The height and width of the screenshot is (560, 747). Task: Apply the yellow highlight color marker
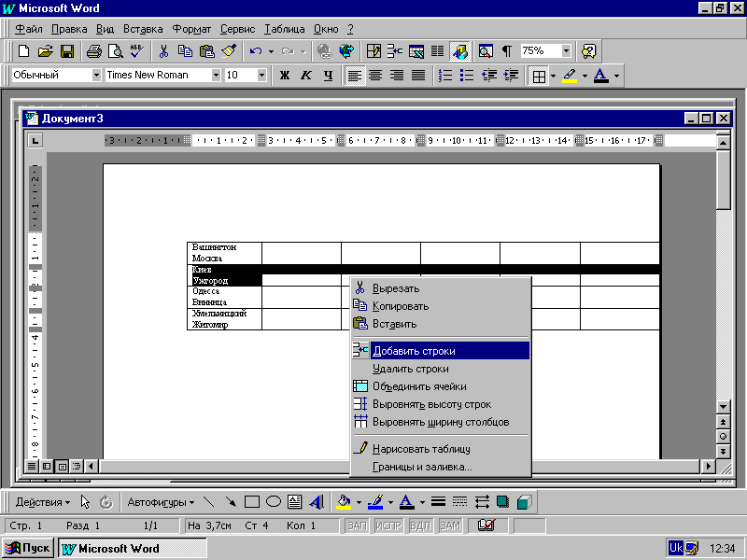coord(570,76)
